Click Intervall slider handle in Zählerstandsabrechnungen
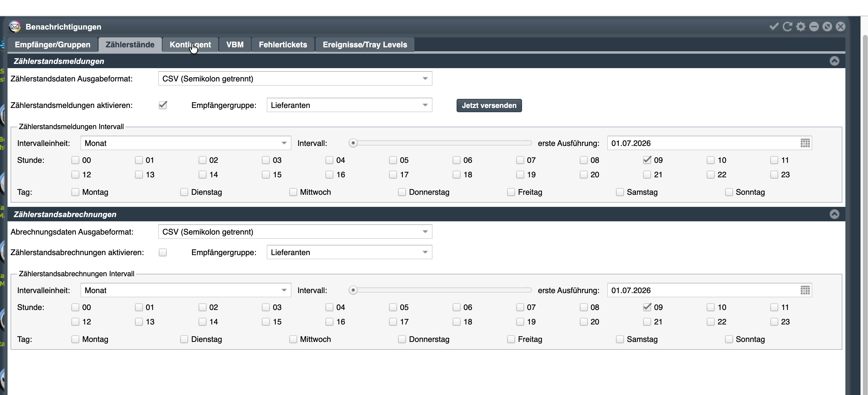This screenshot has height=395, width=868. pos(353,290)
